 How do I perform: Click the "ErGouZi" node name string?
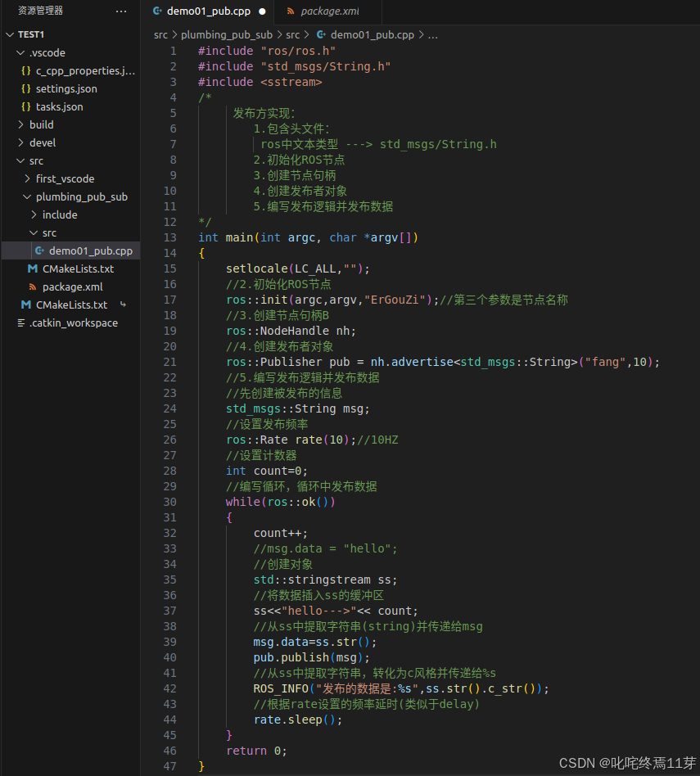coord(398,300)
